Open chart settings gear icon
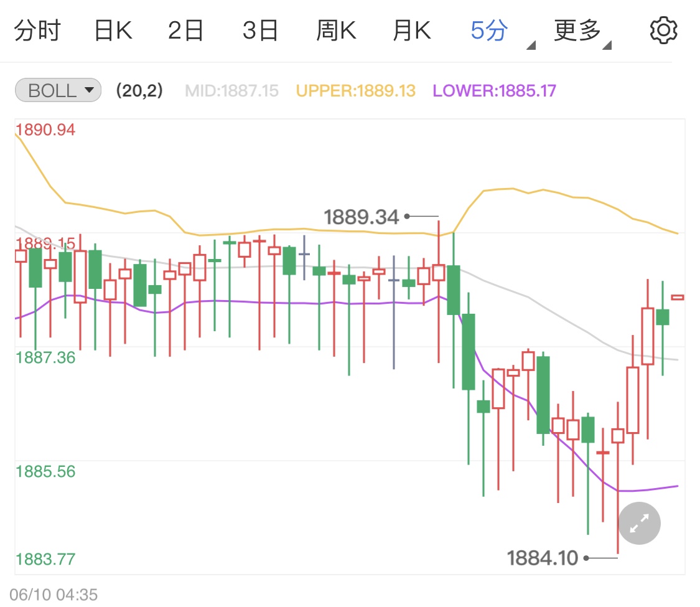 [x=663, y=31]
